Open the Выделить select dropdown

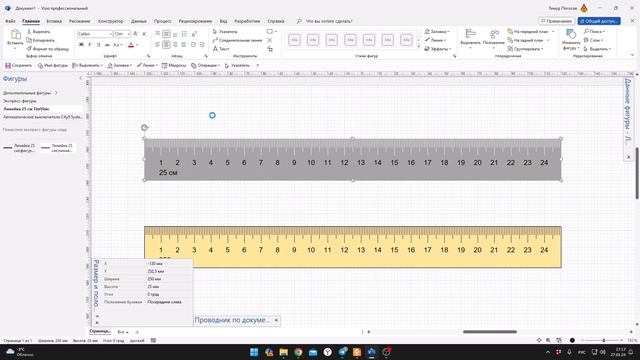(x=597, y=49)
